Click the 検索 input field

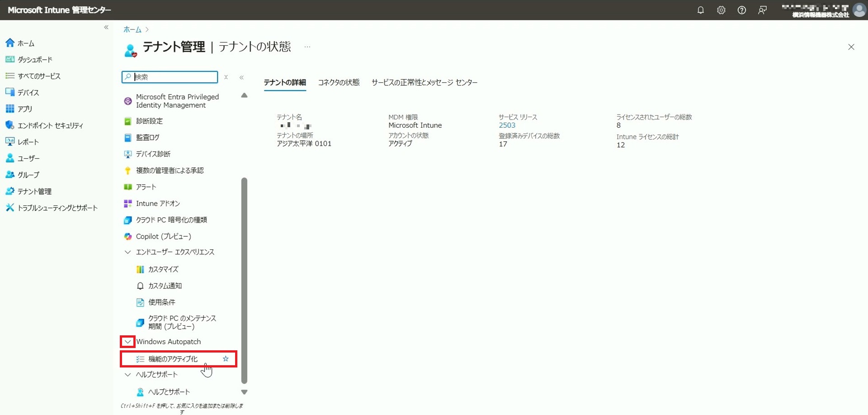point(170,77)
